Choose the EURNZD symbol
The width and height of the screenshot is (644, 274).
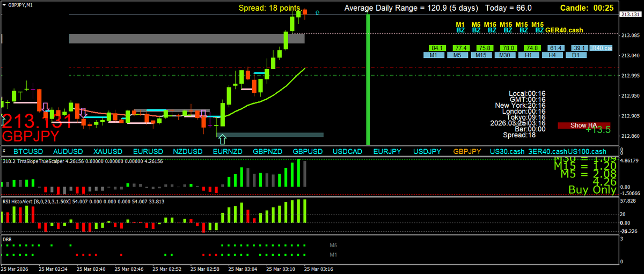point(228,152)
